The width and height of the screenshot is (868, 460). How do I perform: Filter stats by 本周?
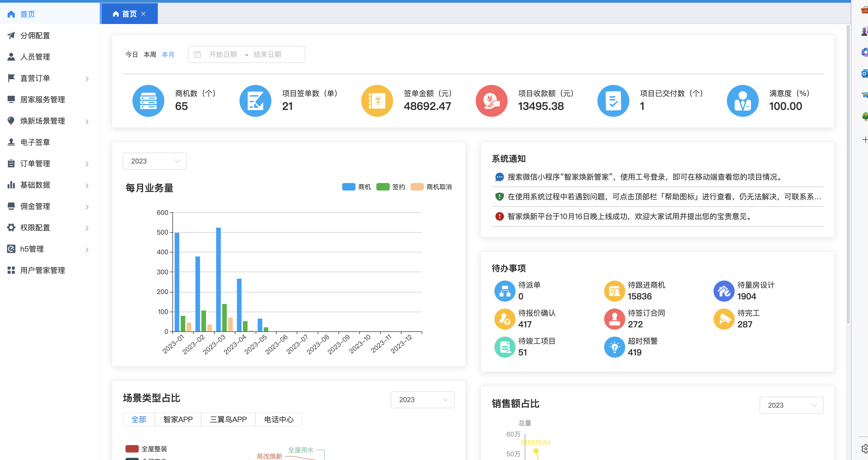click(150, 54)
